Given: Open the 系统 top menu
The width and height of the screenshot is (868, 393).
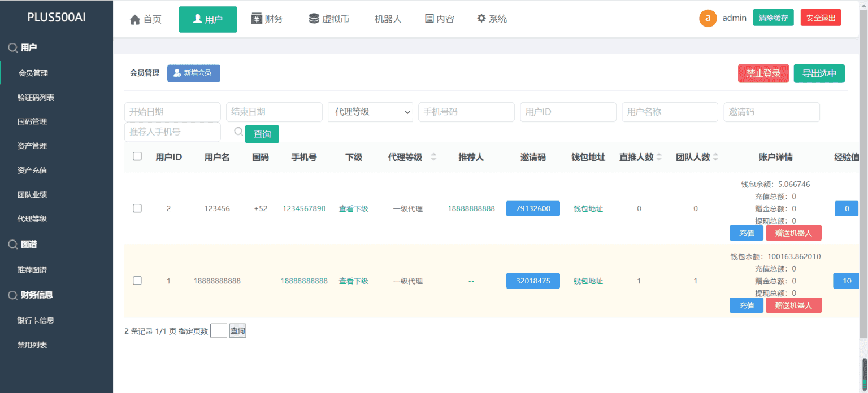Looking at the screenshot, I should click(x=492, y=19).
